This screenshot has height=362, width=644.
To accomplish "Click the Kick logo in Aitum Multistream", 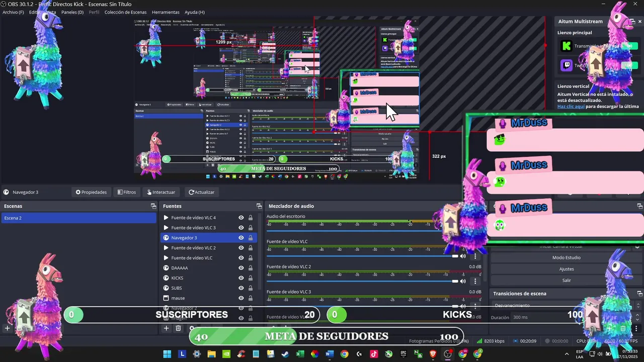I will [x=566, y=46].
